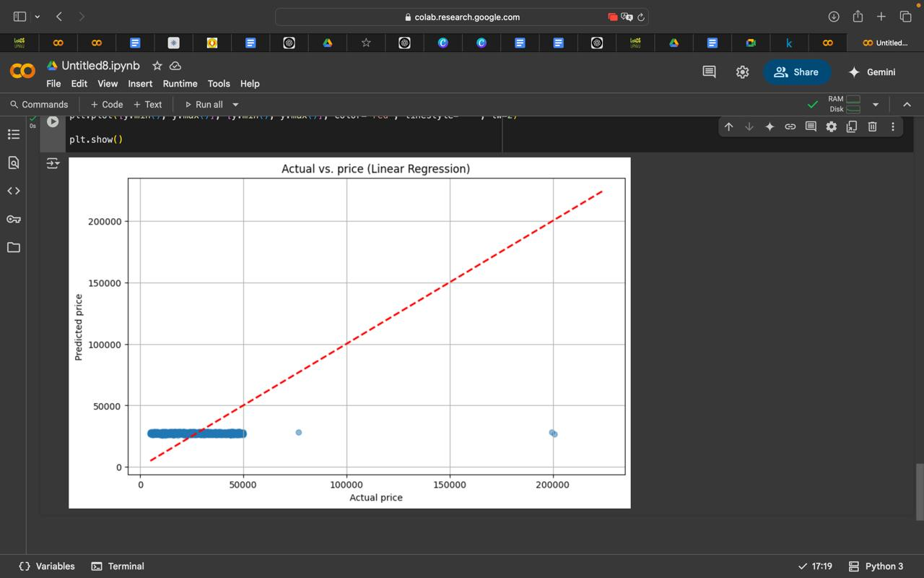Mirror cell in tab icon

tap(852, 126)
